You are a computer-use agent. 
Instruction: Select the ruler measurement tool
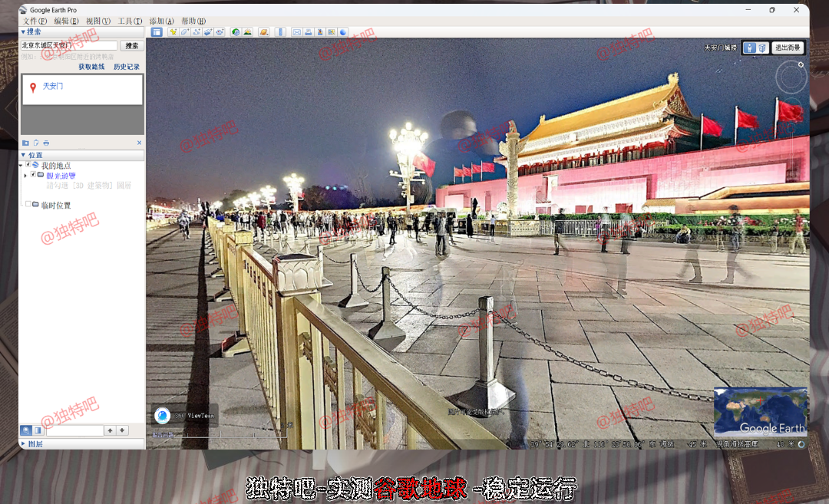pyautogui.click(x=280, y=32)
